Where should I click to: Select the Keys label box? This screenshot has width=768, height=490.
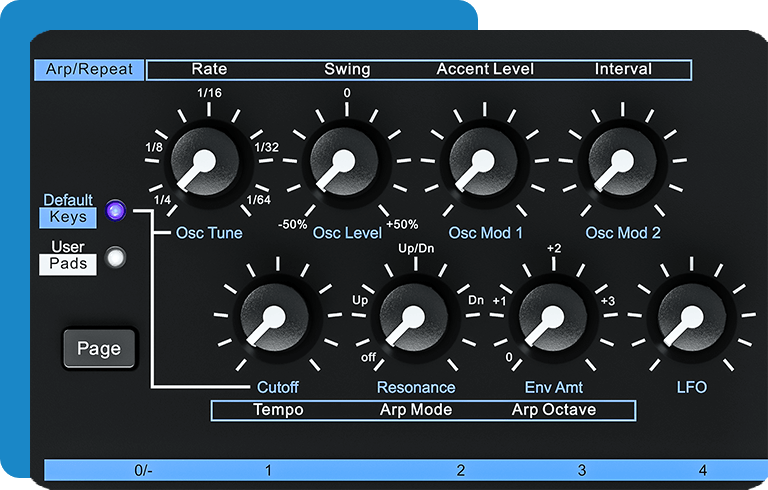tap(68, 217)
